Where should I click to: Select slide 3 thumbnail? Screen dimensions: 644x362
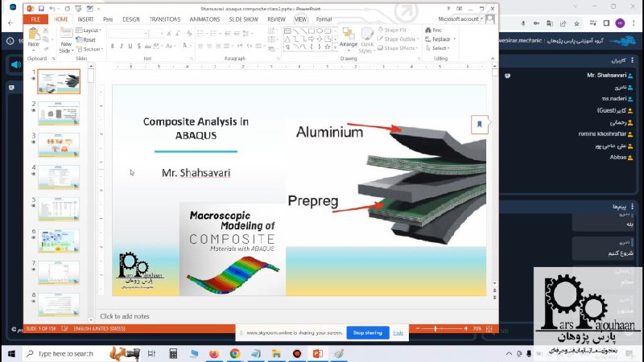(x=59, y=146)
